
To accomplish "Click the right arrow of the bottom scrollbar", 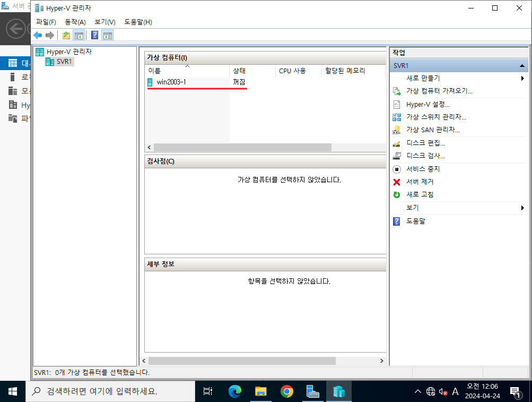I will click(382, 361).
